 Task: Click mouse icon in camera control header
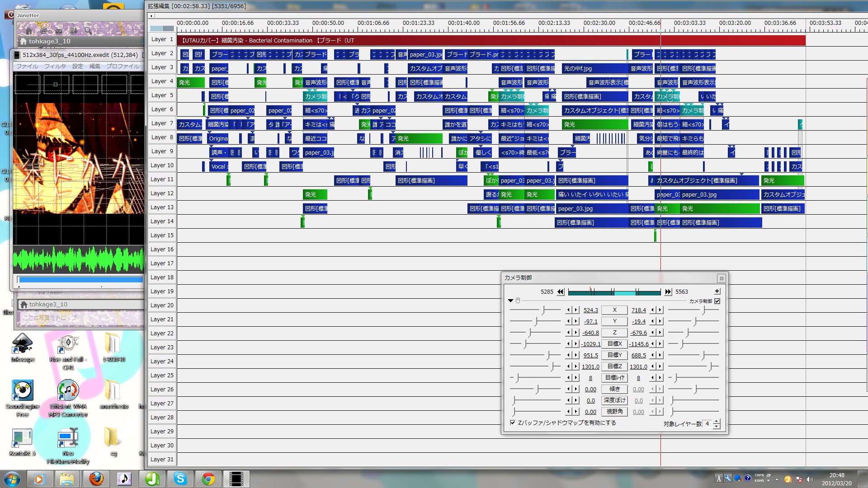pos(518,300)
